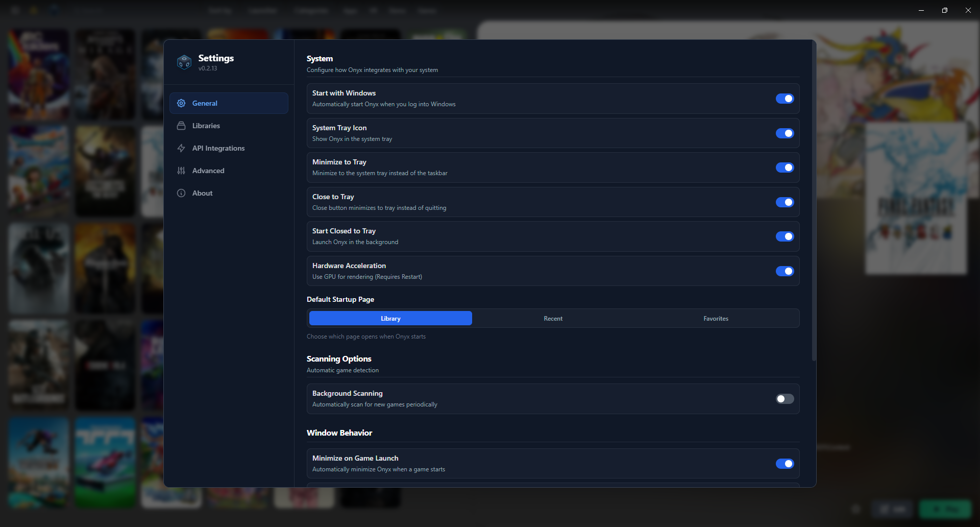Open the Libraries settings section
Image resolution: width=980 pixels, height=527 pixels.
206,126
